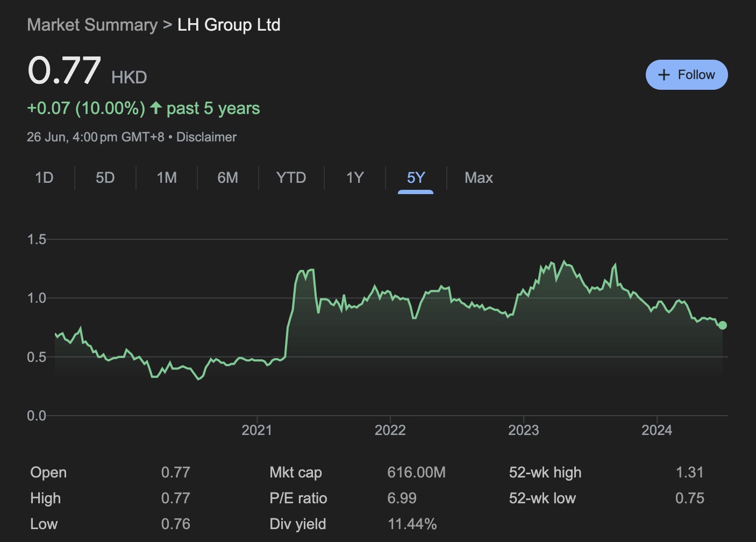The image size is (756, 542).
Task: Click the dividend yield value 11.44%
Action: click(412, 524)
